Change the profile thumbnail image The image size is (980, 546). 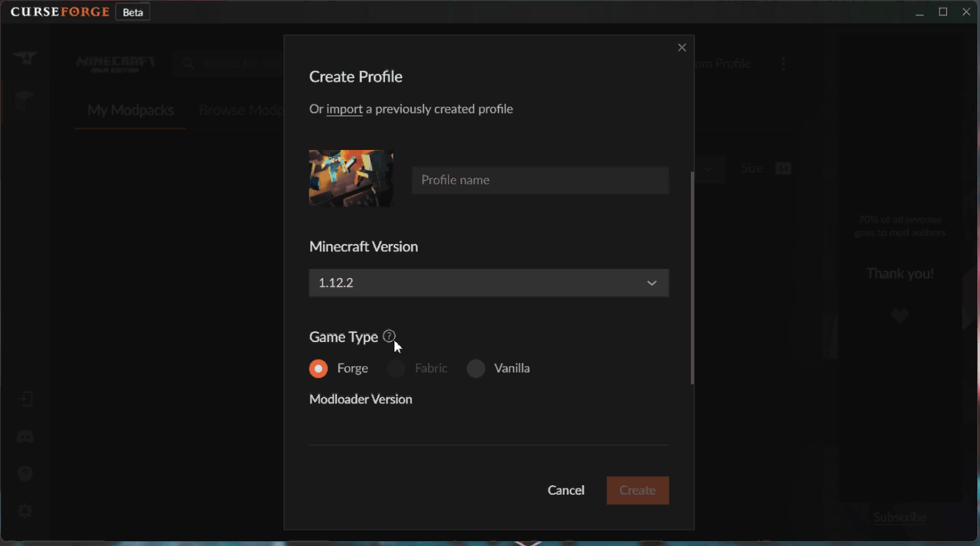point(351,178)
